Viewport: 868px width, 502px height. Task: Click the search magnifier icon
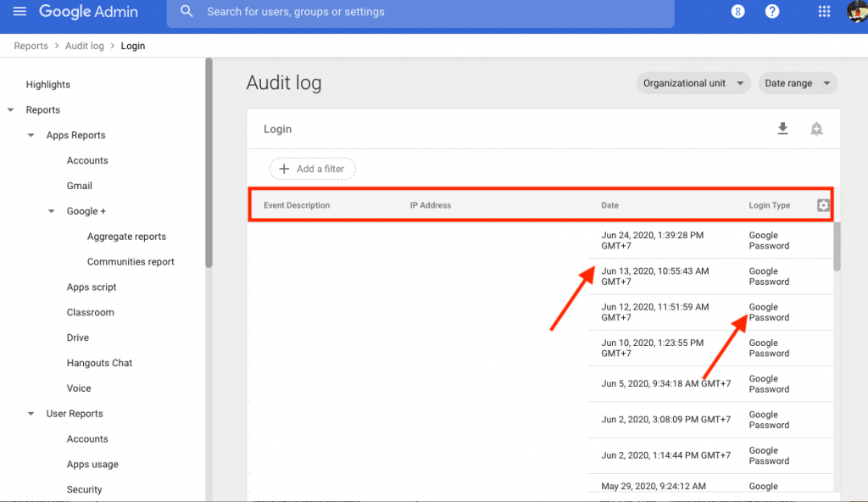[x=186, y=12]
